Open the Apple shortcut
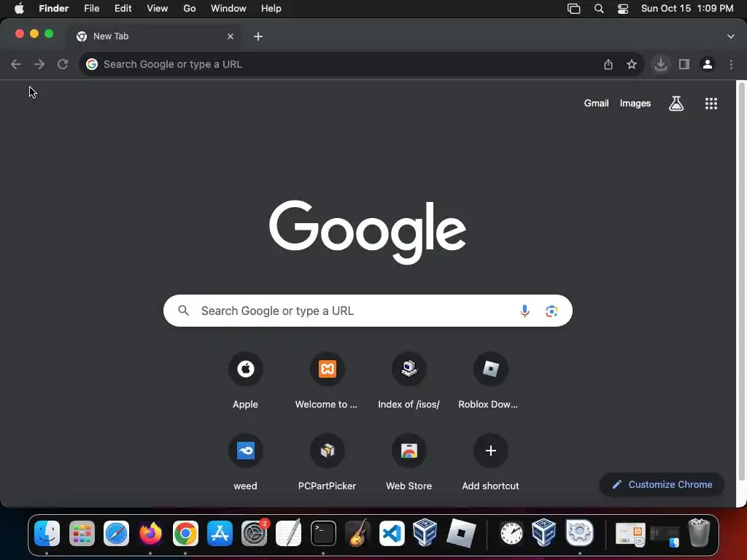 pyautogui.click(x=245, y=381)
